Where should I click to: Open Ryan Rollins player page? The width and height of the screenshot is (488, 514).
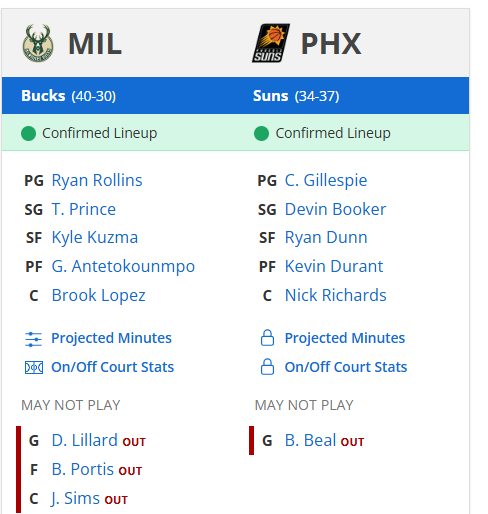pos(97,180)
